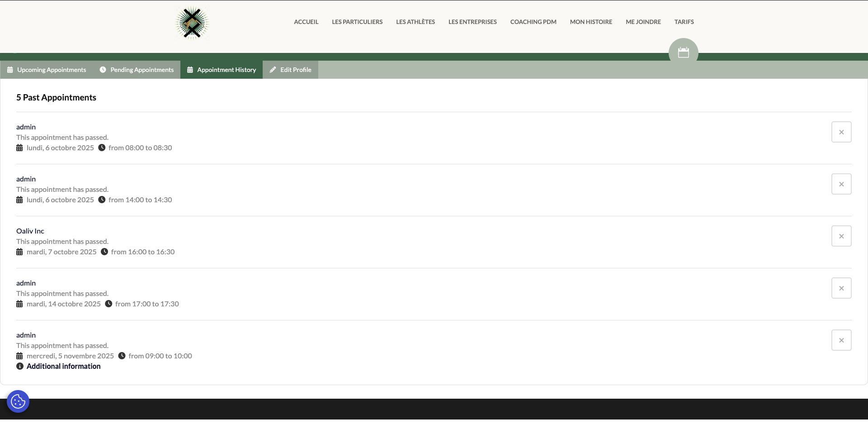
Task: Open LES ENTREPRISES menu item
Action: 472,22
